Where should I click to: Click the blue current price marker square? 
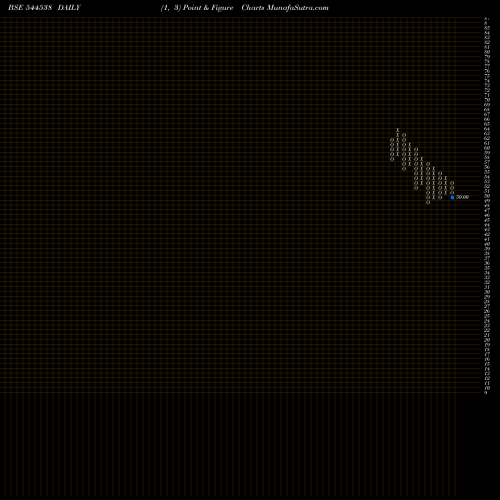pos(452,197)
